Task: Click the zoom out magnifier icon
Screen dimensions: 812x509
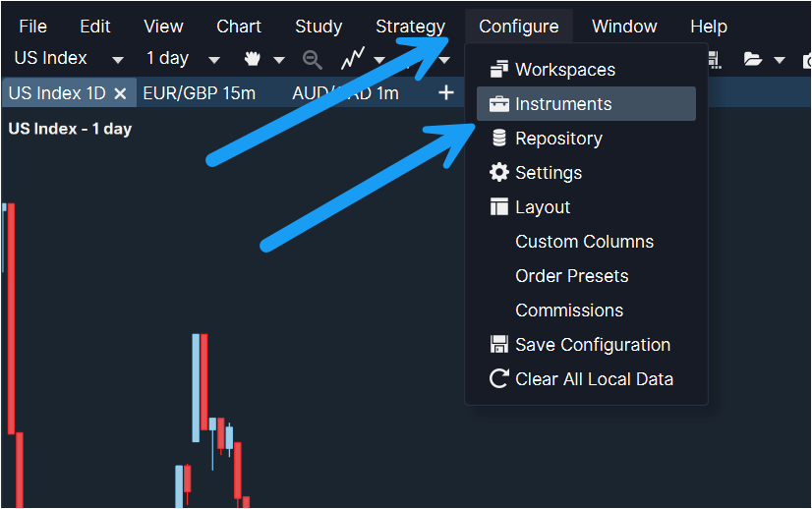Action: click(x=312, y=59)
